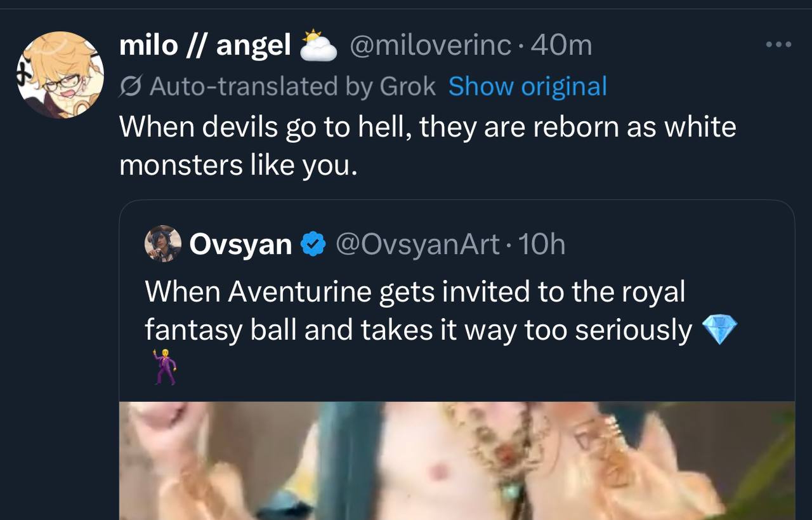Show the original untranslated tweet

(x=527, y=86)
